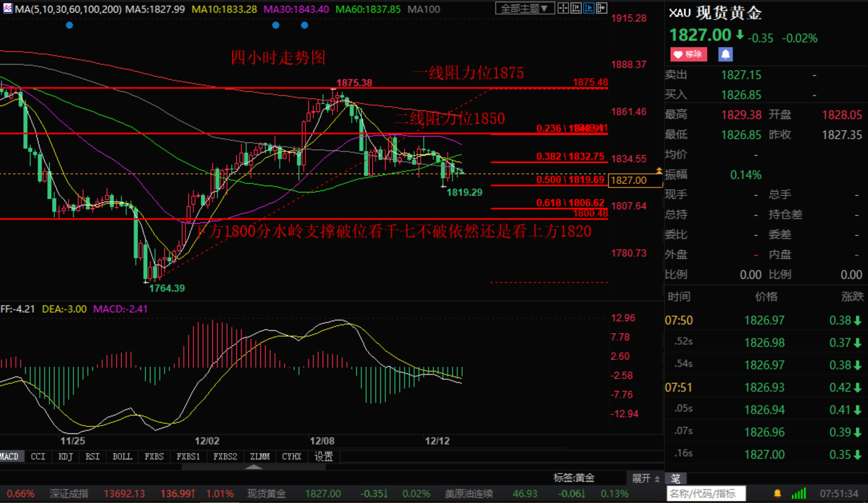The height and width of the screenshot is (503, 868).
Task: Click the DEA:-3.00 indicator value
Action: [x=64, y=309]
